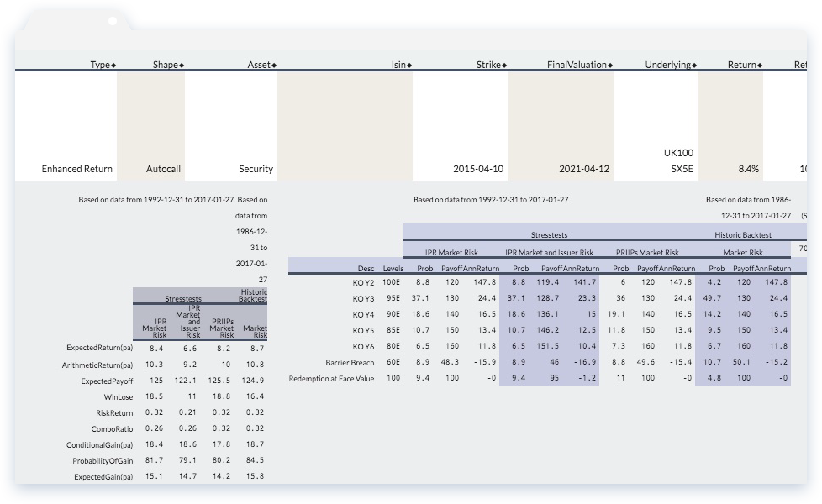This screenshot has width=822, height=504.
Task: Click the Levels column header
Action: click(x=393, y=268)
